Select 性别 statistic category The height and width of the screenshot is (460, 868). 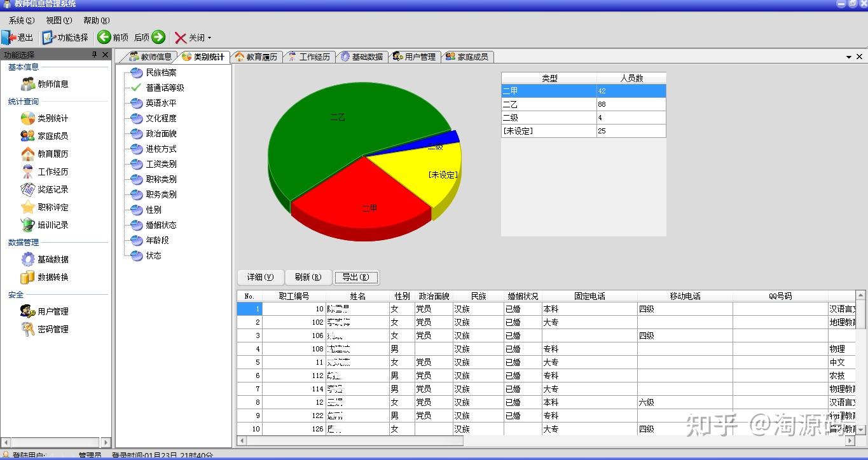[153, 210]
